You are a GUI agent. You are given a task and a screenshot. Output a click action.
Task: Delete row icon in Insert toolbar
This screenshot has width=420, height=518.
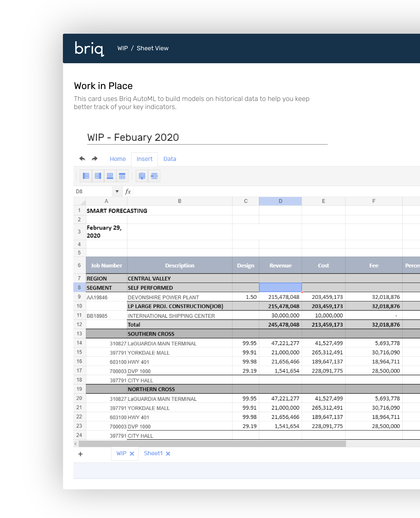coord(154,176)
